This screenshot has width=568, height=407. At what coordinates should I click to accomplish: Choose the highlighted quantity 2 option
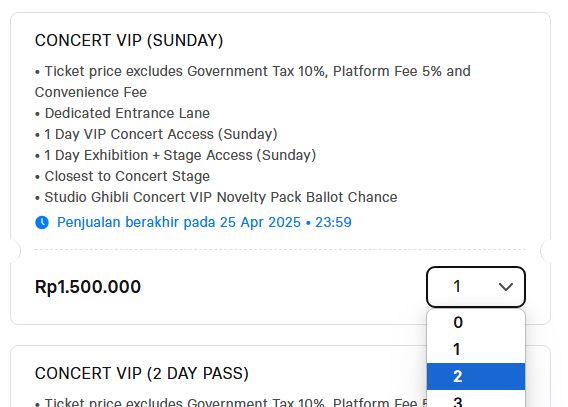[x=476, y=377]
